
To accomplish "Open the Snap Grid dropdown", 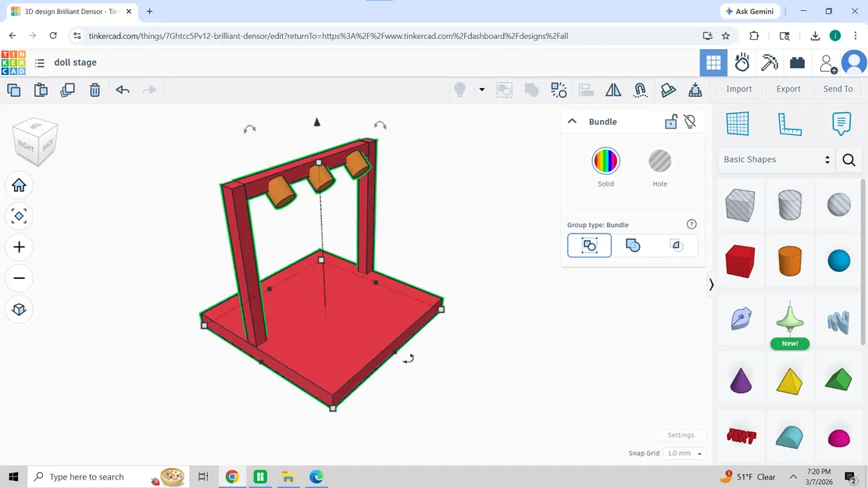I will [684, 453].
